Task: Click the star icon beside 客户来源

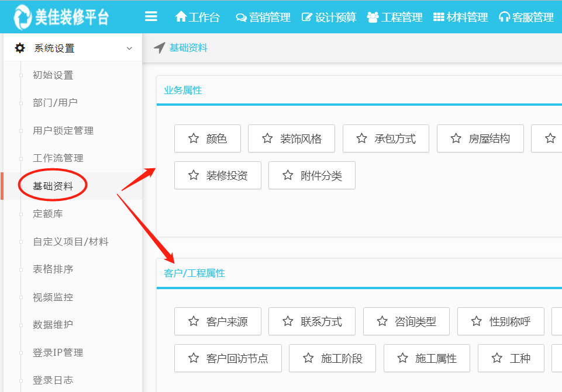Action: pyautogui.click(x=194, y=321)
